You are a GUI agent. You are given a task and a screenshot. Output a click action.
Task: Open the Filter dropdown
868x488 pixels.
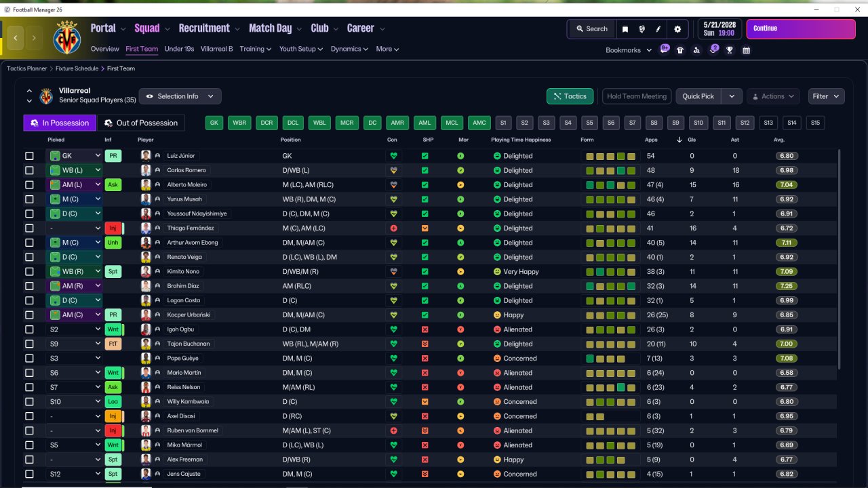826,96
